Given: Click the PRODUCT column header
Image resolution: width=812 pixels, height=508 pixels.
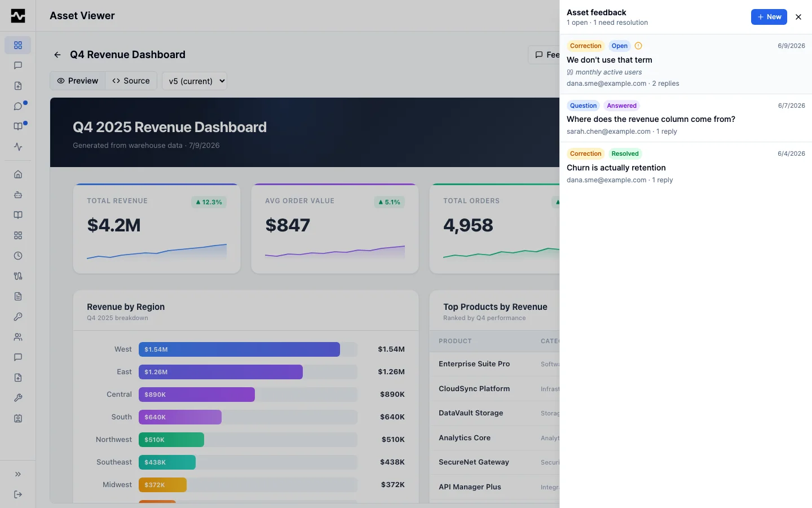Looking at the screenshot, I should point(455,341).
